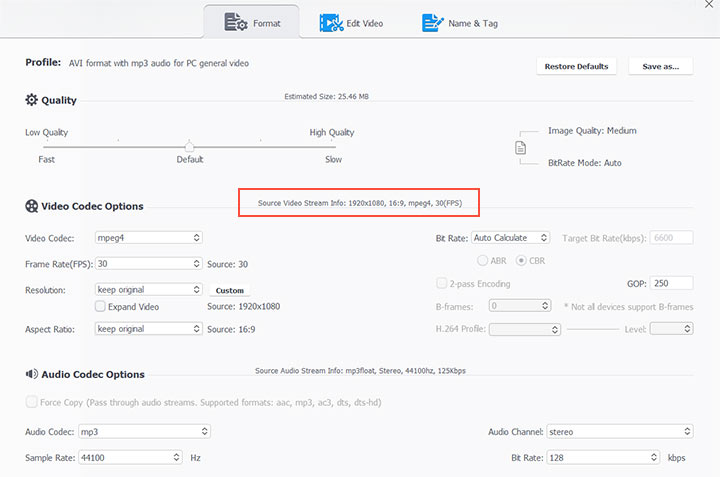The image size is (720, 477).
Task: Toggle the 2-pass Encoding checkbox
Action: [441, 283]
